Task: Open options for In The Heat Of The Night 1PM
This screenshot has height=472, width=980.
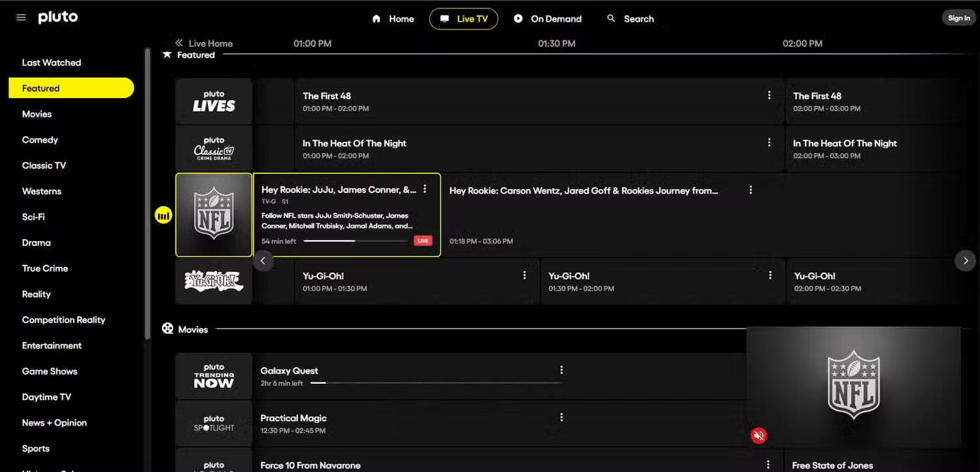Action: (x=769, y=143)
